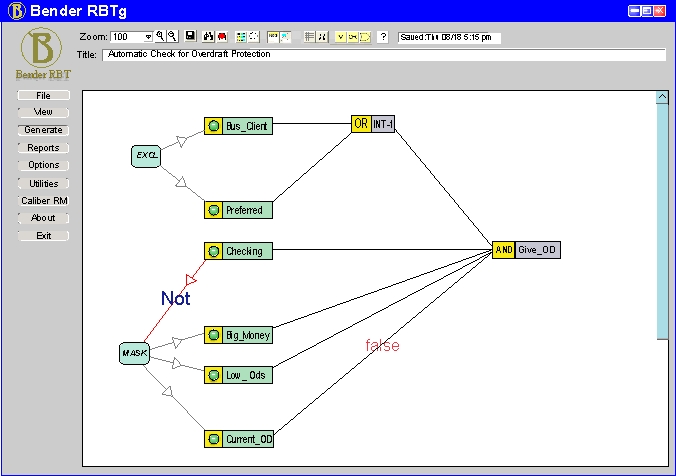Click the grid display toolbar icon
Image resolution: width=676 pixels, height=476 pixels.
[x=309, y=37]
